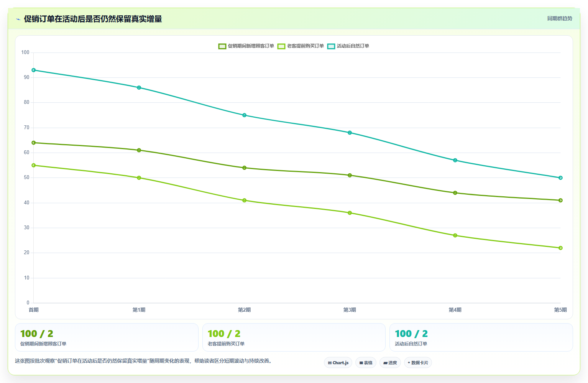588x383 pixels.
Task: Click the dark green 促销期间新增顾客订单 legend swatch
Action: coord(222,46)
